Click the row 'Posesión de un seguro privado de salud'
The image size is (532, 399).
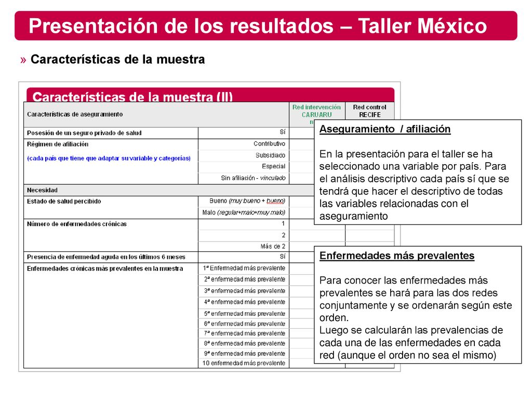[x=84, y=133]
